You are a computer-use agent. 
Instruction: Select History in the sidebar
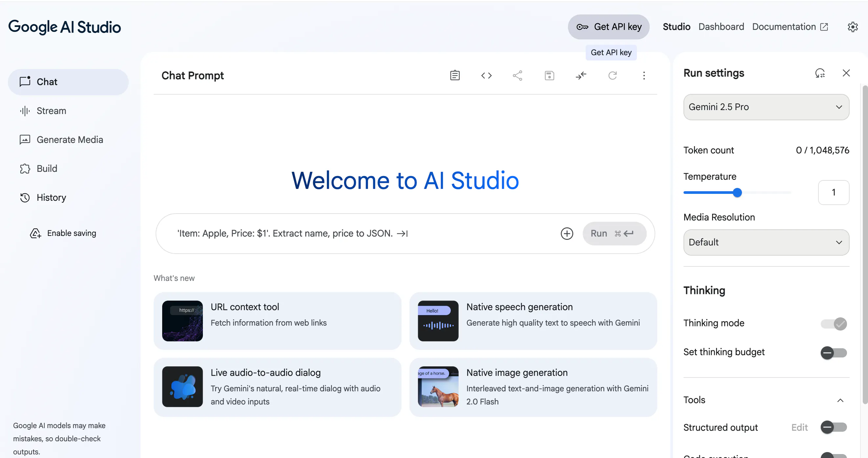click(68, 198)
